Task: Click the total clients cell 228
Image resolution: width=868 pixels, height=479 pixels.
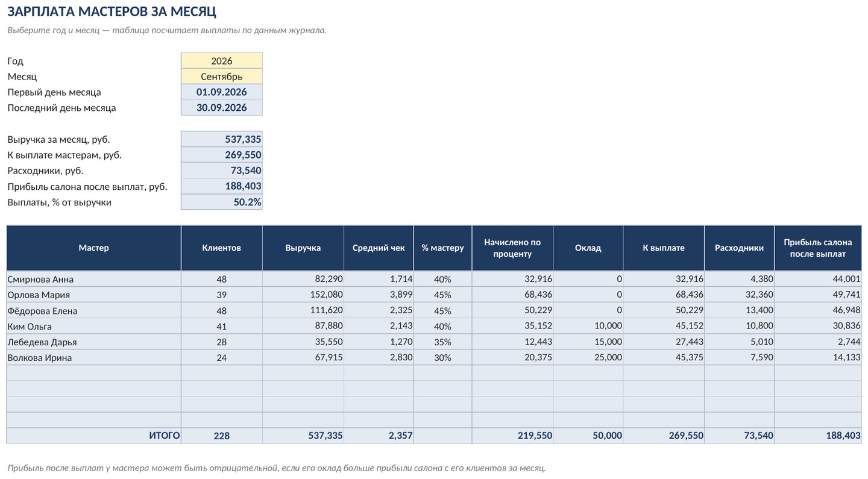Action: (222, 436)
